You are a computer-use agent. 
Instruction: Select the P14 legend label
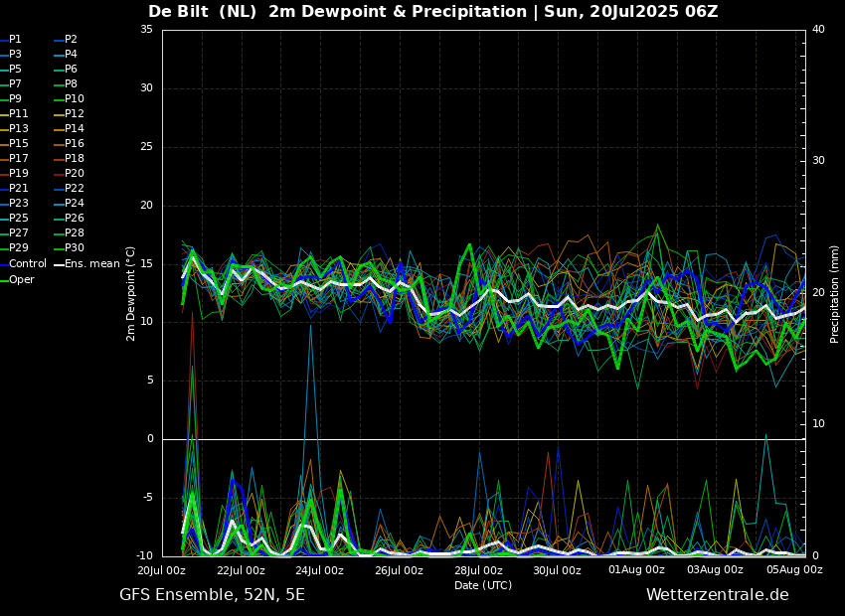point(74,129)
